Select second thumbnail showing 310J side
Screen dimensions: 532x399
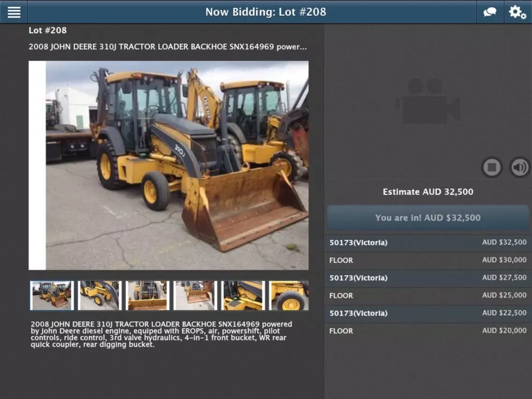[x=100, y=295]
